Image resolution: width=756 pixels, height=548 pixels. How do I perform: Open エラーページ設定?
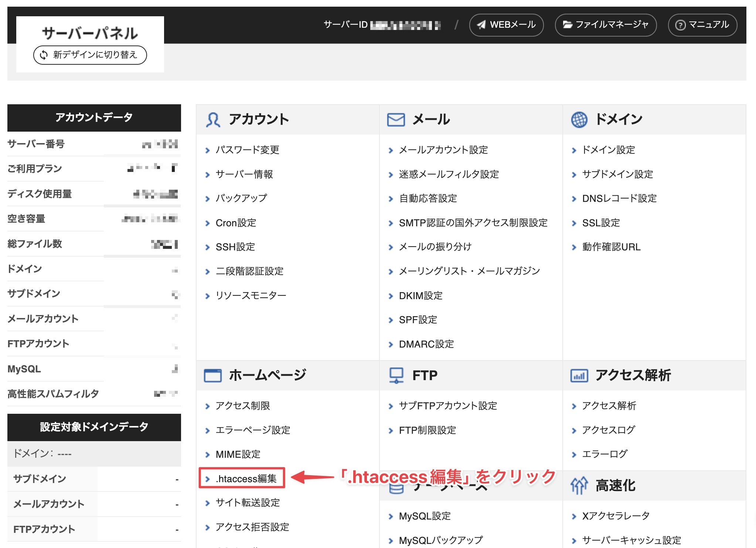click(x=253, y=430)
